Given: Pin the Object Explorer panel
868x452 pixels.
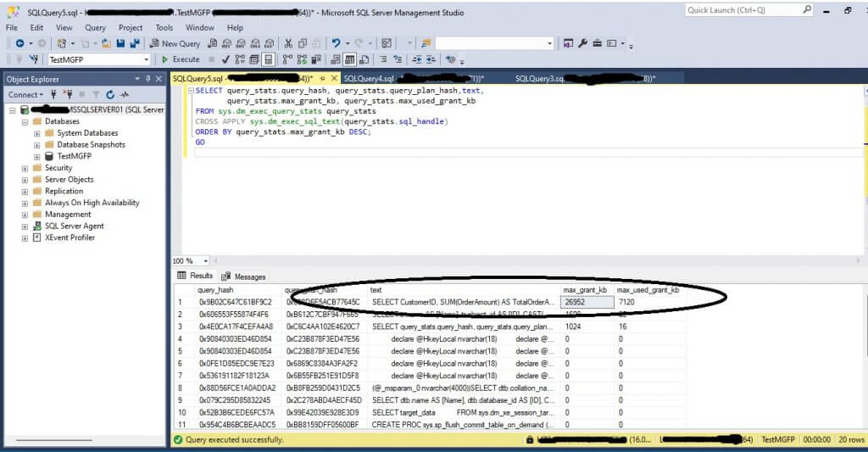Looking at the screenshot, I should 149,79.
